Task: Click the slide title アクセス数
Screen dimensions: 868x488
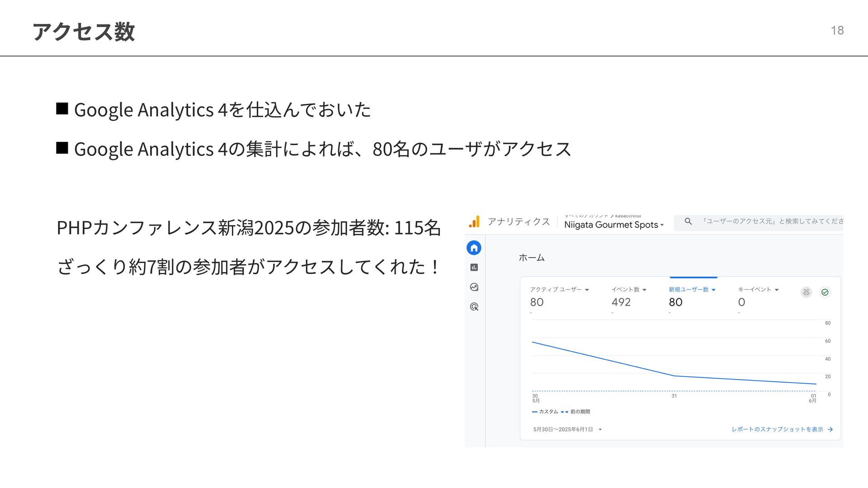Action: tap(84, 32)
